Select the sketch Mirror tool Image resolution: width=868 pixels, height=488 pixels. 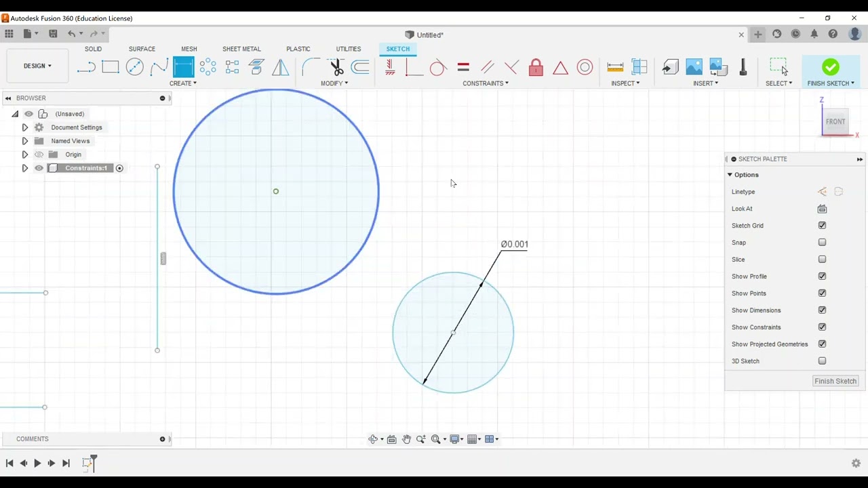coord(281,67)
